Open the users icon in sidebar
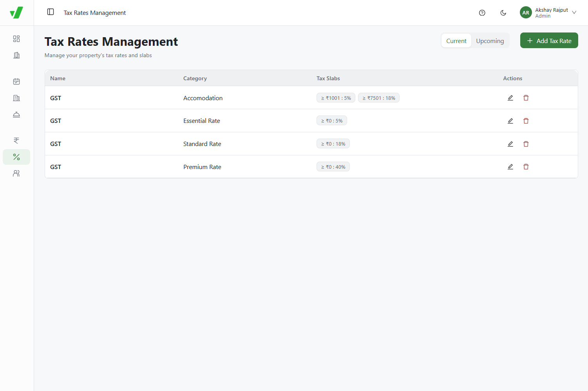588x391 pixels. 16,173
